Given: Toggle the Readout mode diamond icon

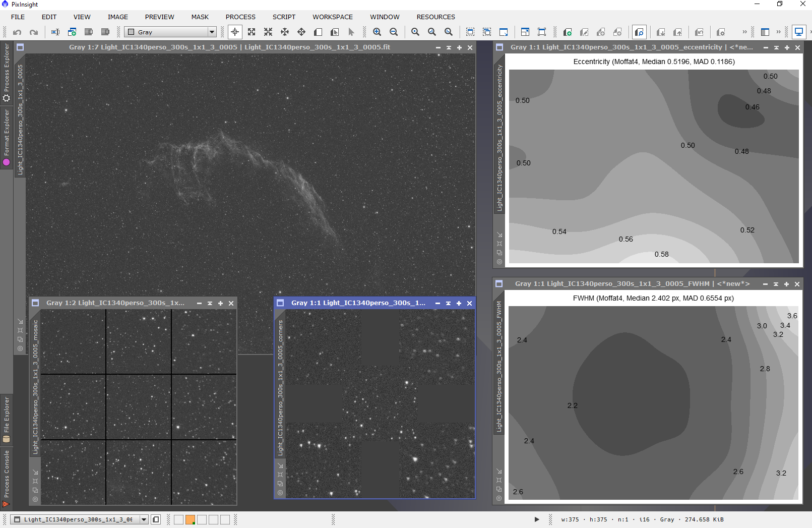Looking at the screenshot, I should tap(301, 32).
